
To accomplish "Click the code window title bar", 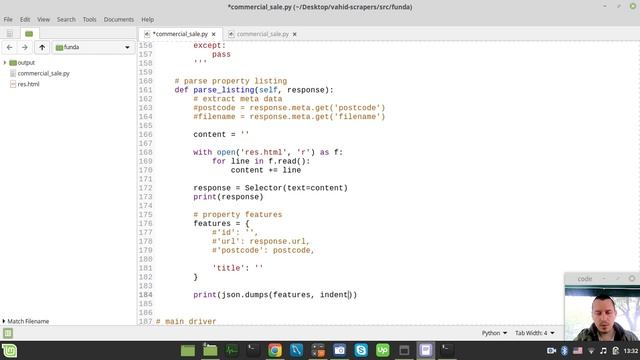I will point(602,279).
